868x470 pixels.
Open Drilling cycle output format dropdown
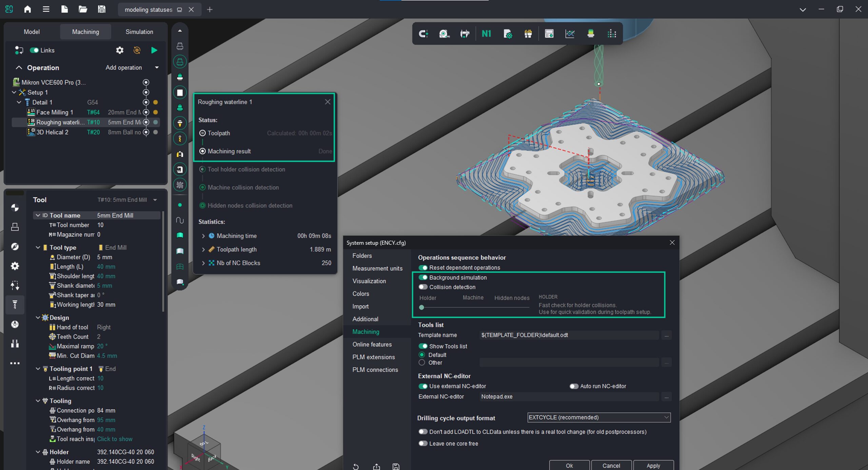coord(599,417)
